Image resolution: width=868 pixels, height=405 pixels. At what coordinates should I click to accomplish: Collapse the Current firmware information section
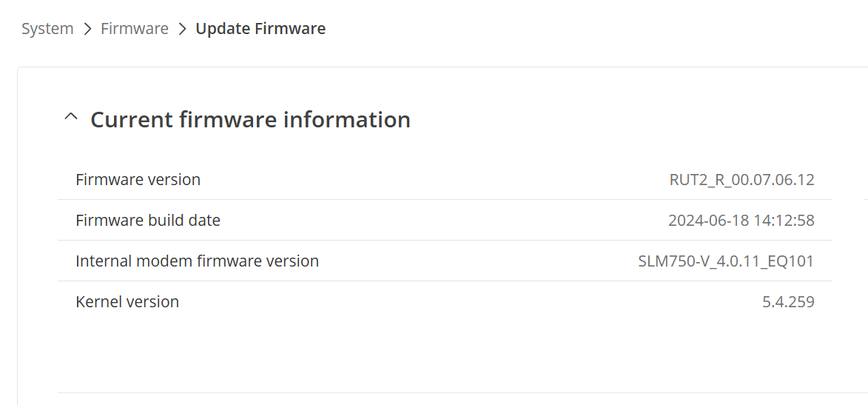point(71,118)
